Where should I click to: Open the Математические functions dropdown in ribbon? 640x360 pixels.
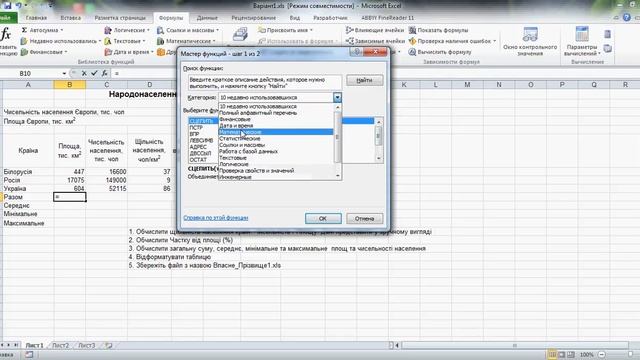click(187, 41)
